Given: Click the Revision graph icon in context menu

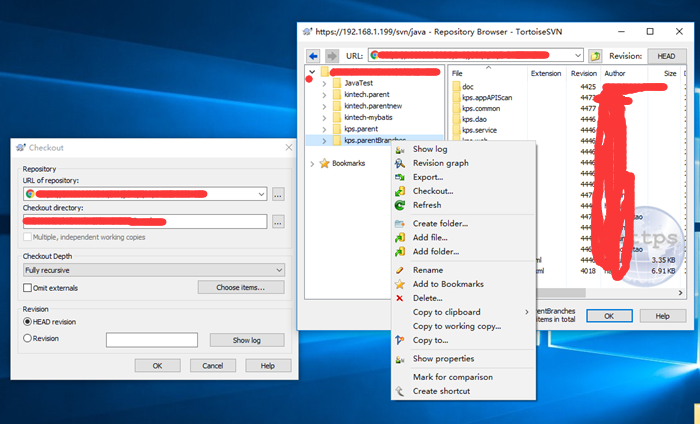Looking at the screenshot, I should [400, 163].
